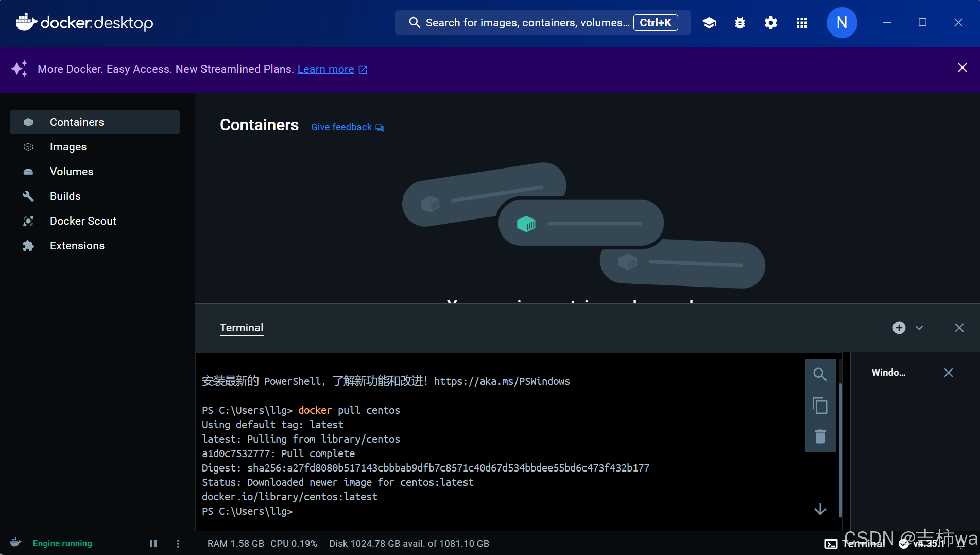Select the Windo... terminal session tab
The image size is (980, 555).
tap(888, 373)
